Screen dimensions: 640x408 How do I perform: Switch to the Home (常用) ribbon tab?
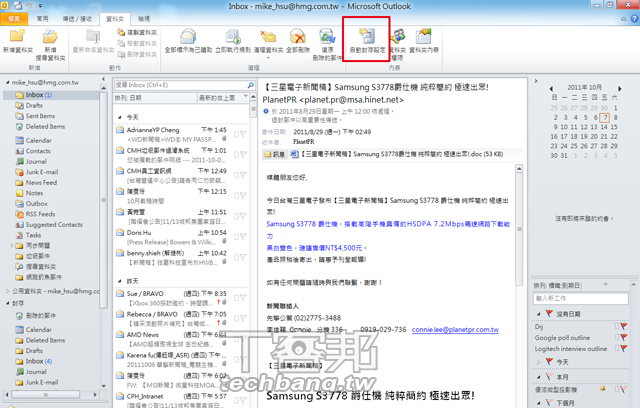coord(42,19)
